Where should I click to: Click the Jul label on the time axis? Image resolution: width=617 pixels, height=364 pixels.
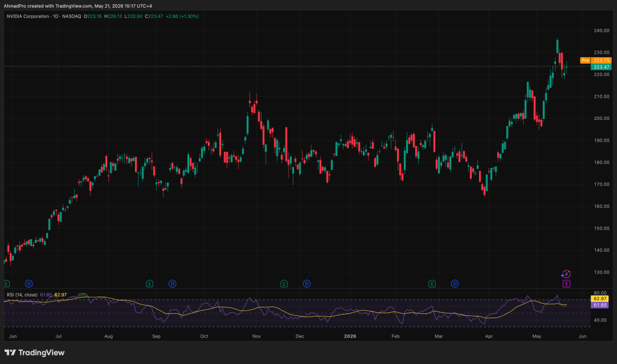pos(58,336)
